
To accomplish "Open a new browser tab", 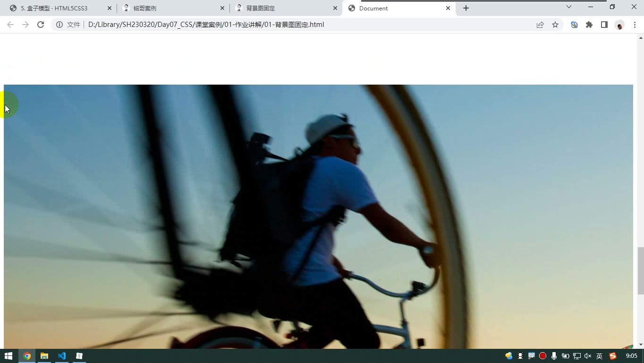I will point(466,8).
